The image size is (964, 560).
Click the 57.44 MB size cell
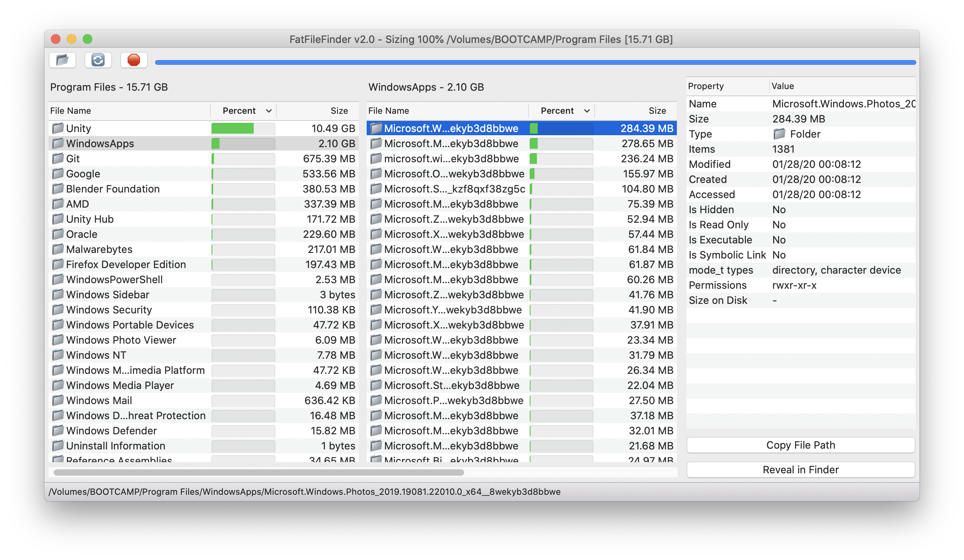pyautogui.click(x=651, y=234)
